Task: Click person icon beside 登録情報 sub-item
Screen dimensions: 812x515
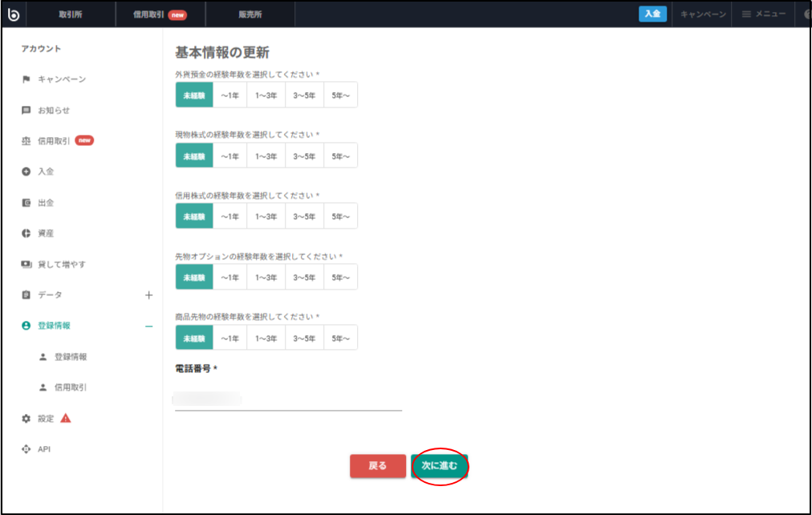Action: pos(43,357)
